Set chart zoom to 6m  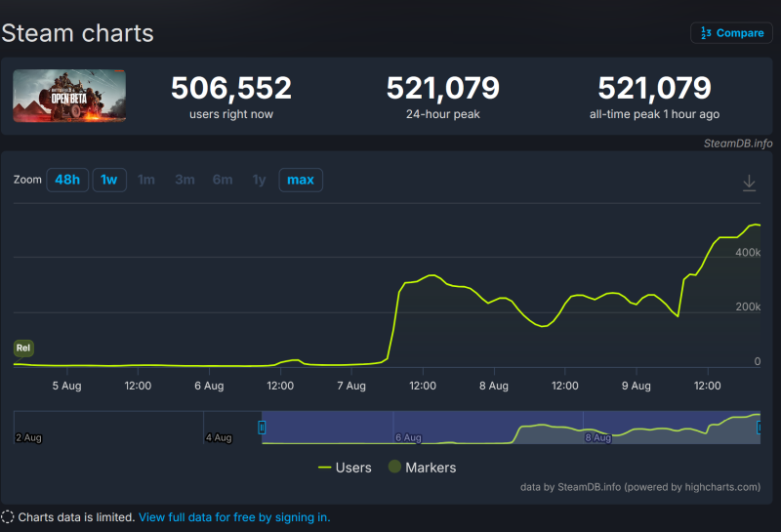coord(223,180)
